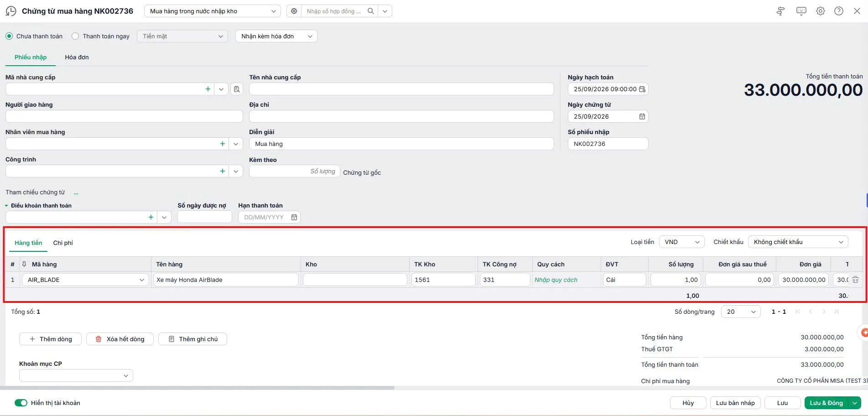Click the contract settings gear icon
868x416 pixels.
(x=294, y=11)
